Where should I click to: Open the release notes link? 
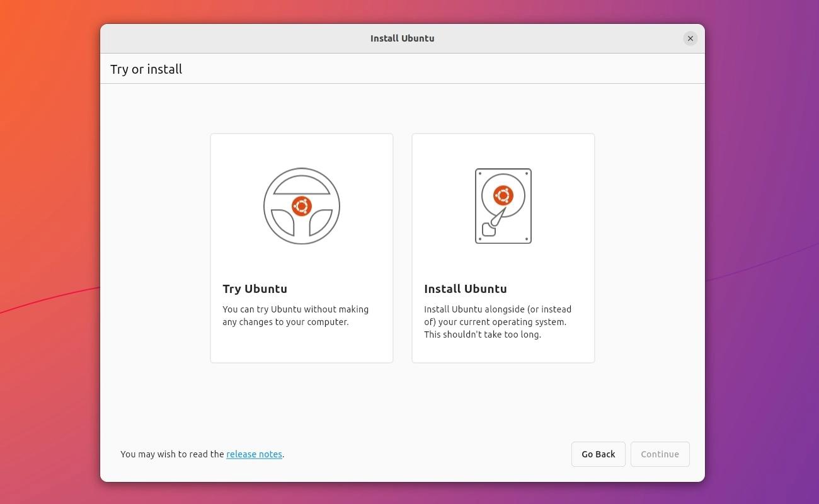(255, 454)
